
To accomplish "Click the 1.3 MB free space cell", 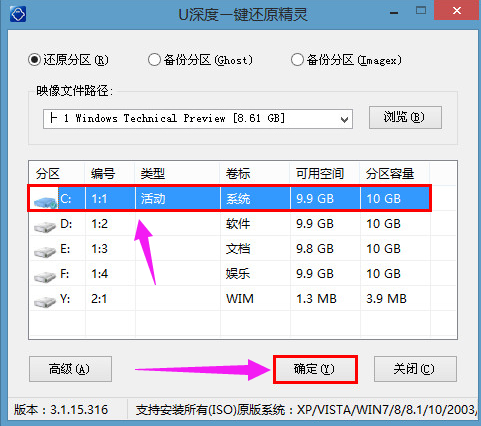I will tap(316, 299).
